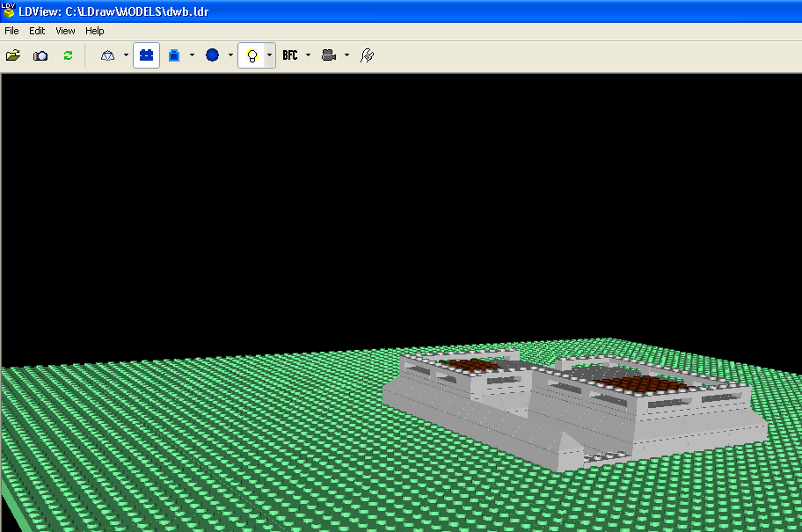Take a snapshot with the camera icon
The height and width of the screenshot is (532, 802).
(40, 55)
